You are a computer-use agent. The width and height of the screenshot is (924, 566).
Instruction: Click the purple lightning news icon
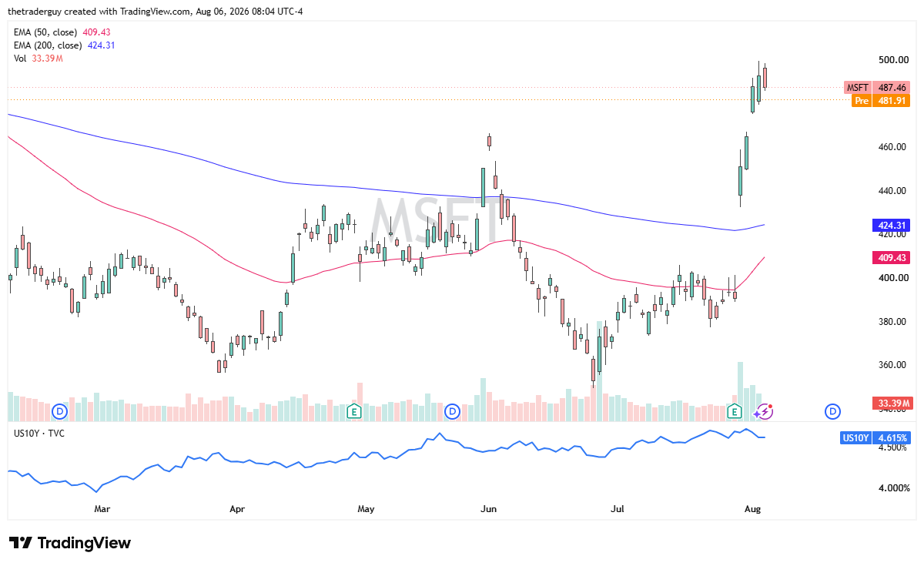click(x=764, y=412)
